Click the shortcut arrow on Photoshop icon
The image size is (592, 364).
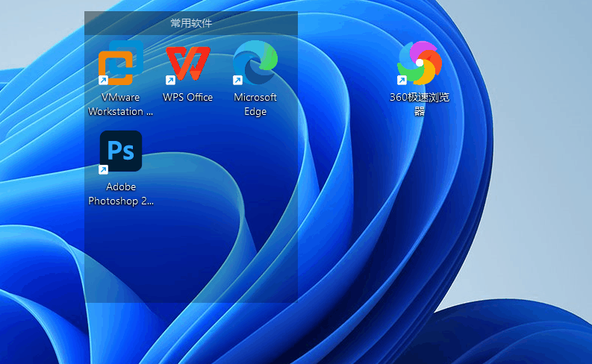(x=103, y=170)
